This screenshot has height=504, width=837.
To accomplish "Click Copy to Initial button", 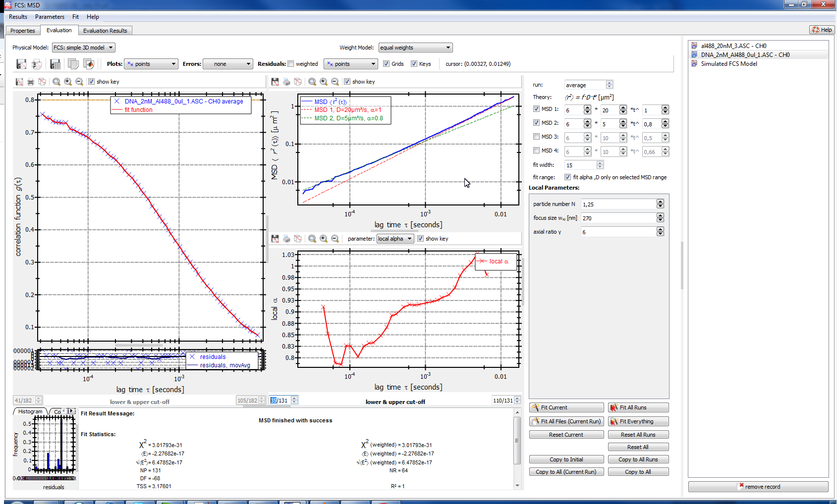I will point(566,459).
